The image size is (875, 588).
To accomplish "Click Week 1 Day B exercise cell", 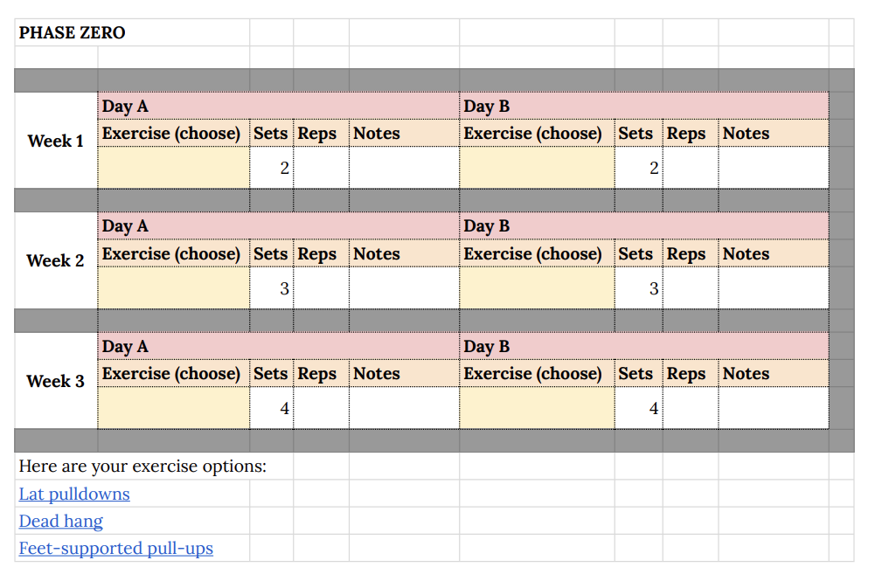I will (x=537, y=168).
